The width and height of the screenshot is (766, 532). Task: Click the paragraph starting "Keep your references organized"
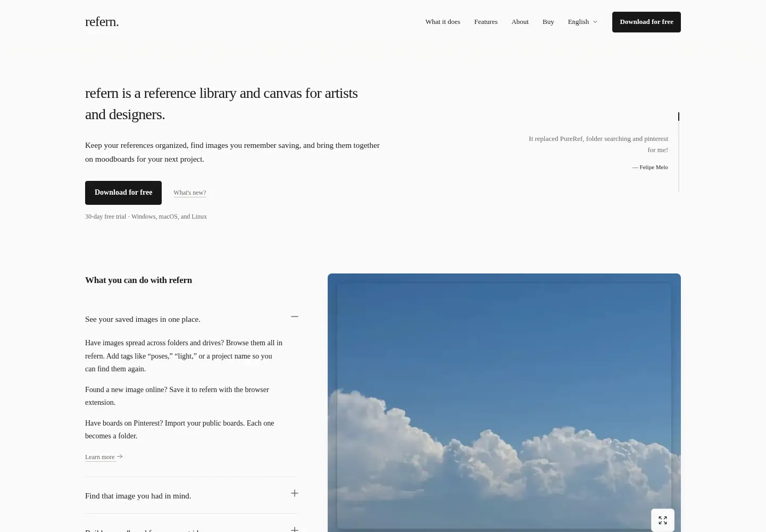(232, 152)
